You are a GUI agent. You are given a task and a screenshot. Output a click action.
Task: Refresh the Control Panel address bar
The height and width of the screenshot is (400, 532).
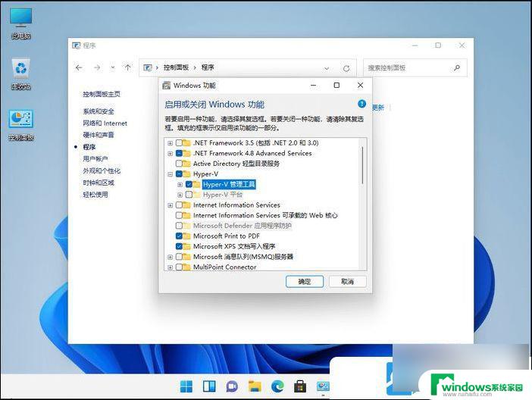[x=346, y=68]
